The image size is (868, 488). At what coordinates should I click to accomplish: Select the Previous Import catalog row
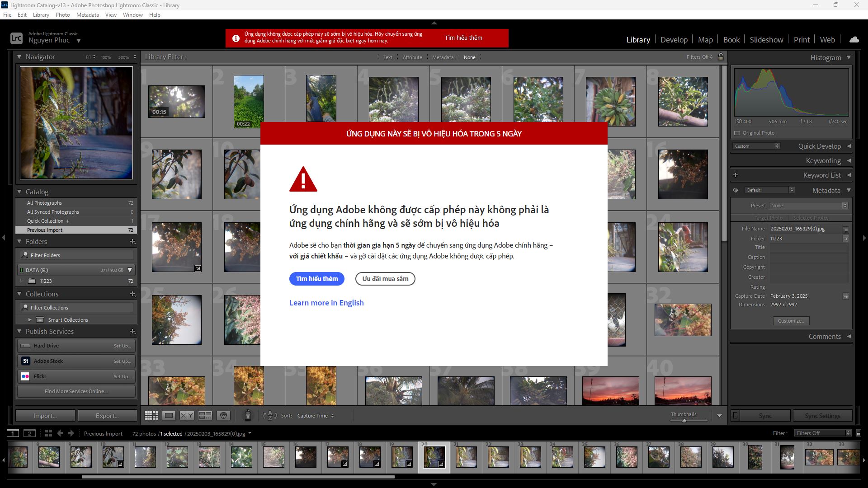(76, 230)
